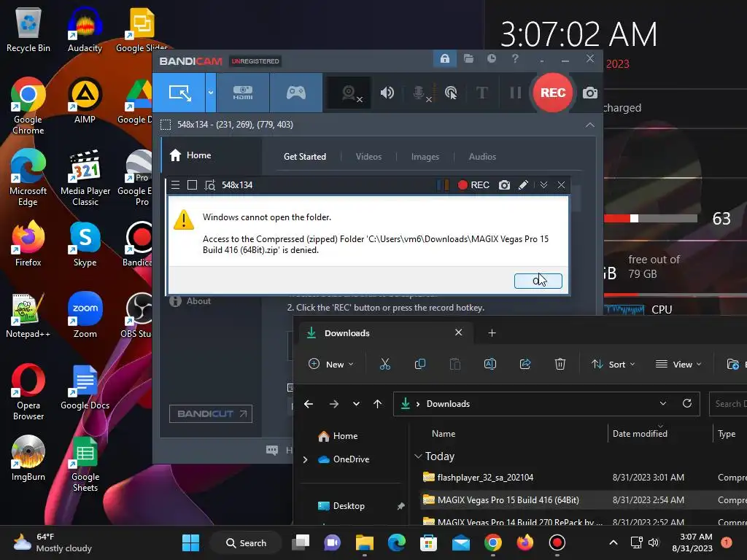Add new tab in File Explorer
The height and width of the screenshot is (560, 747).
(492, 332)
